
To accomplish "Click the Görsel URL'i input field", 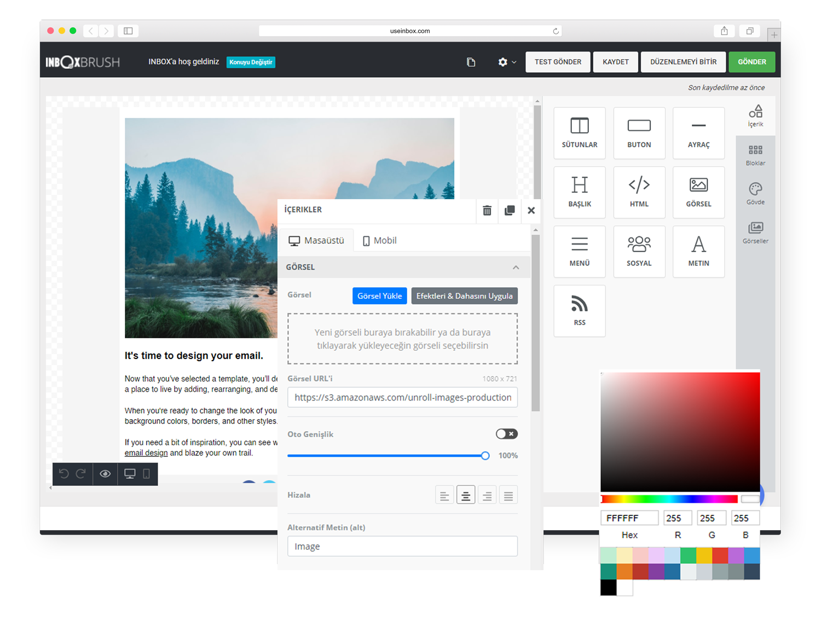I will (x=402, y=398).
